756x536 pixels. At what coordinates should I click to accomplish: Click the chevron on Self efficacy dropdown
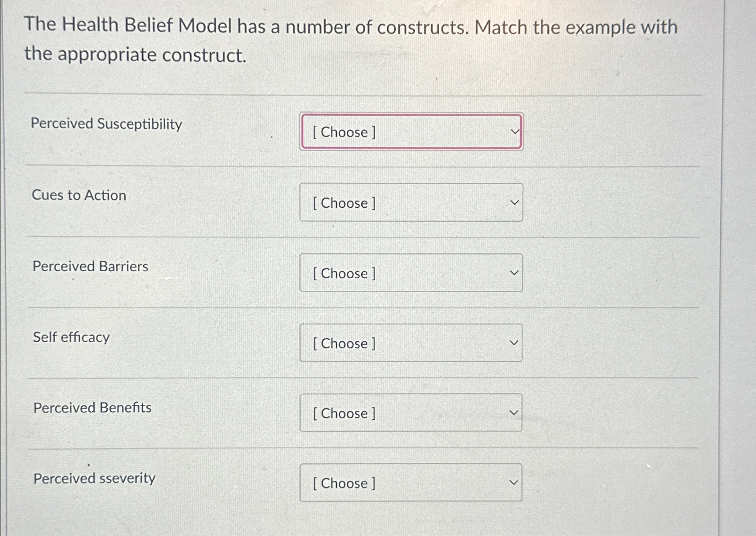point(514,342)
